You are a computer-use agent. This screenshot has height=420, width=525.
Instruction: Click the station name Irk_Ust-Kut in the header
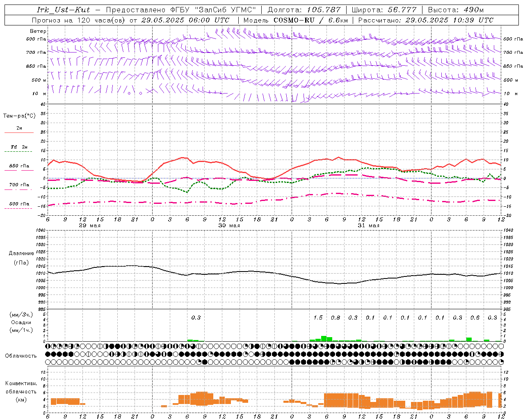[64, 10]
